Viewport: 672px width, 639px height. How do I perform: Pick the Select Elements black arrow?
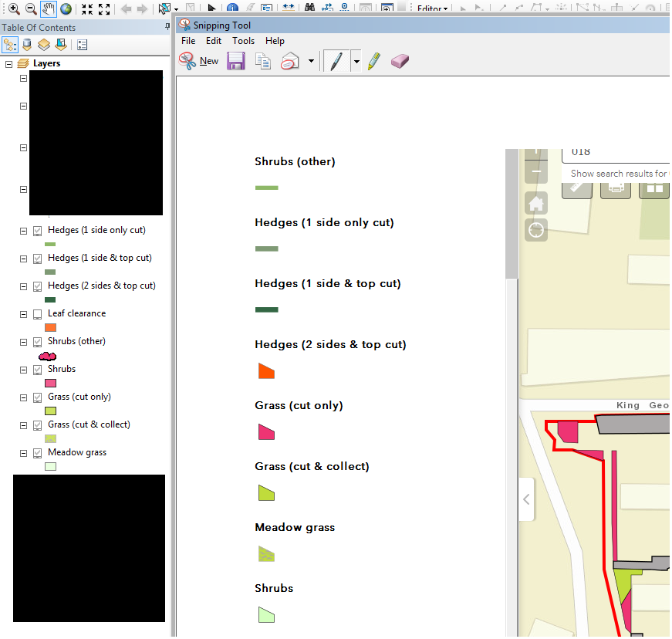[x=211, y=7]
